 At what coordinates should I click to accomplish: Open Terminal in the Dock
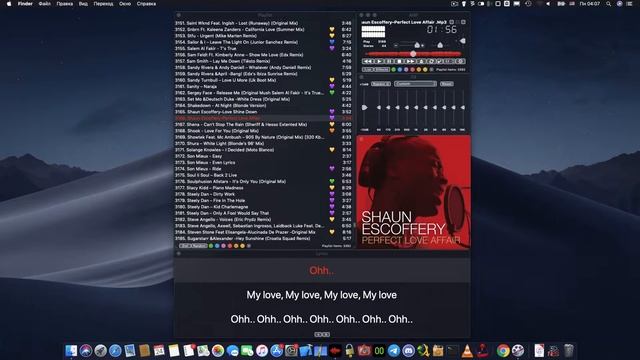[452, 351]
